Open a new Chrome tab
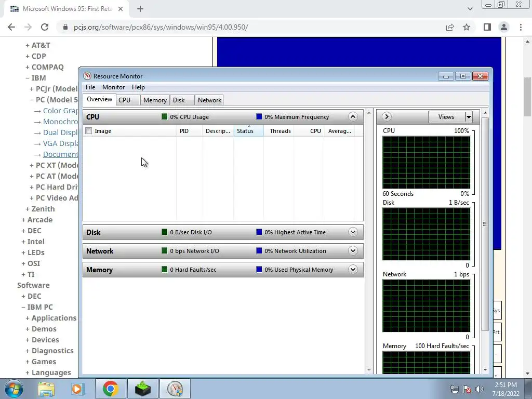 tap(140, 9)
